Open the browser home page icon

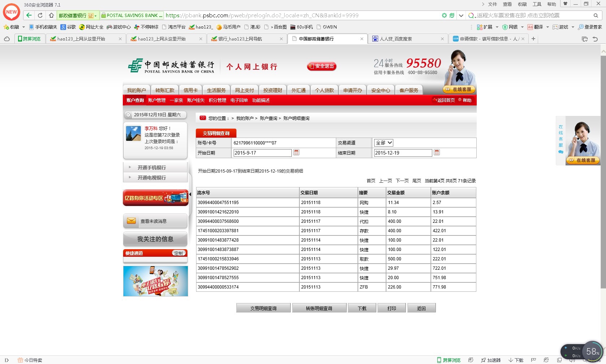tap(51, 15)
